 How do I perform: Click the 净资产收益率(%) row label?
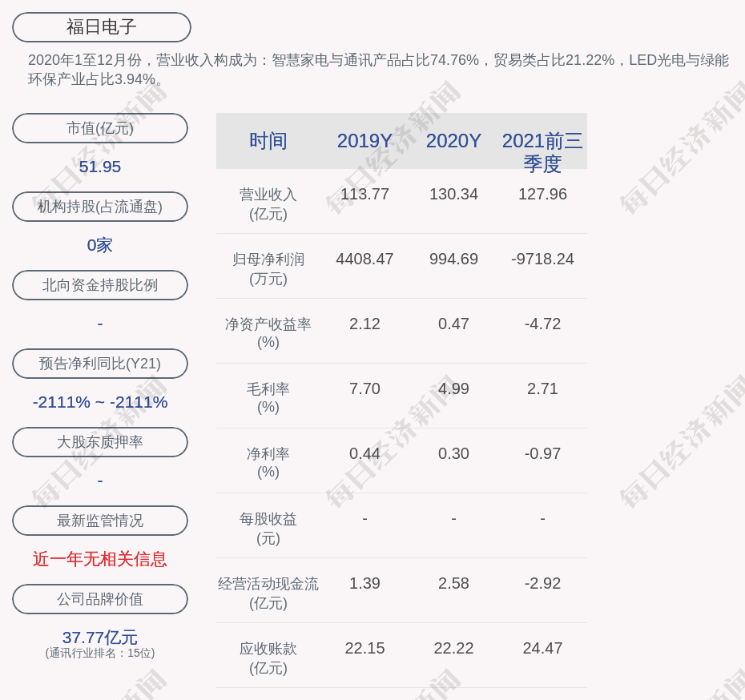pyautogui.click(x=268, y=333)
